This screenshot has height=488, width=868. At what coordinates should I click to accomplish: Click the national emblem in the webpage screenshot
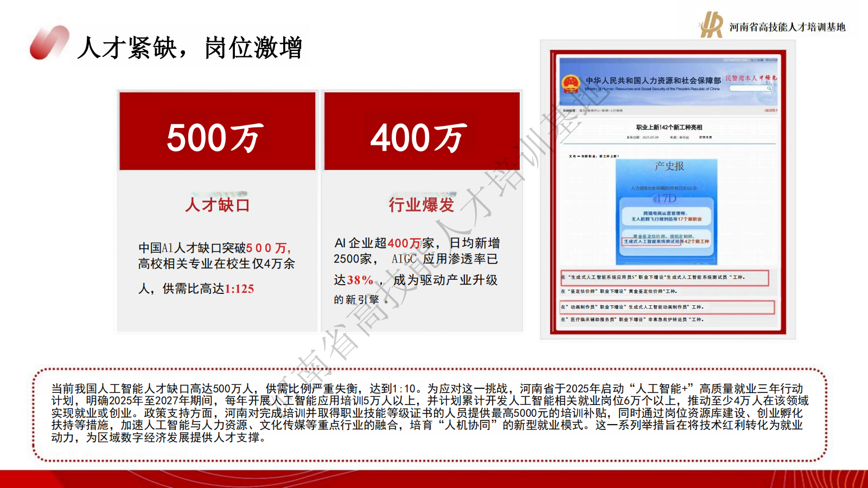click(571, 85)
